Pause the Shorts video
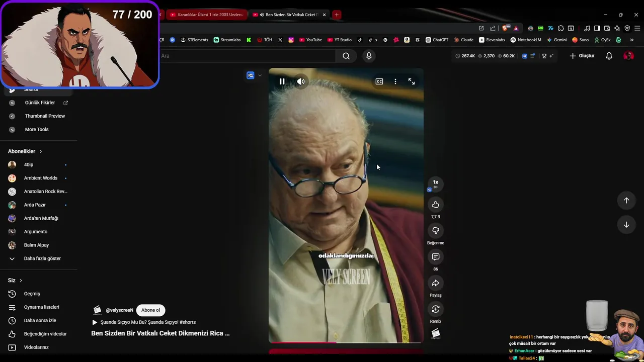644x362 pixels. click(x=282, y=81)
